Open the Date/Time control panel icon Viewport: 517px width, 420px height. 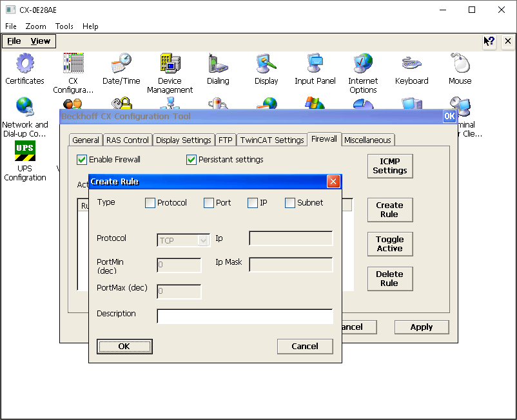pyautogui.click(x=121, y=69)
